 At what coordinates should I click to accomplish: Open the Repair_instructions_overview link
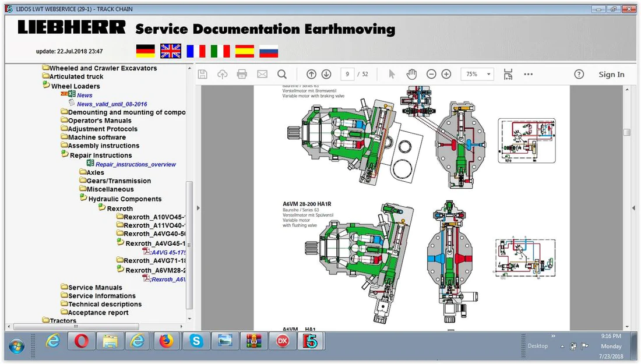pos(135,164)
